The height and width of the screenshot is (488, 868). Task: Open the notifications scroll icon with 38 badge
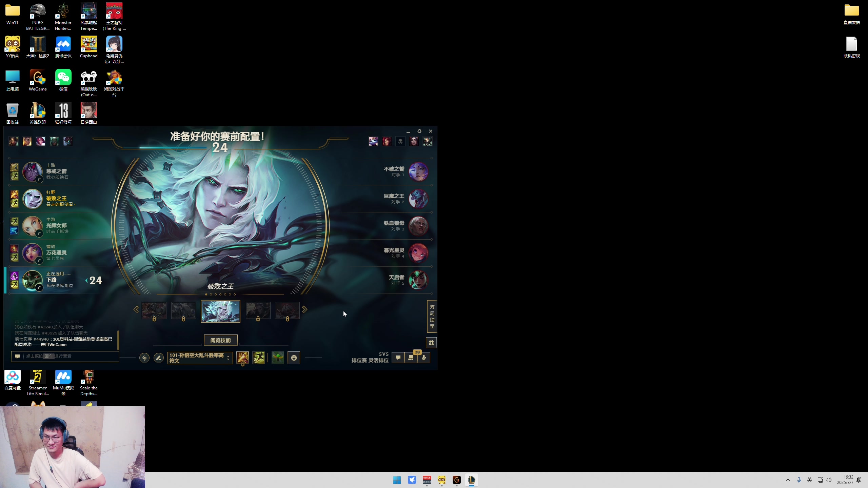click(x=411, y=358)
